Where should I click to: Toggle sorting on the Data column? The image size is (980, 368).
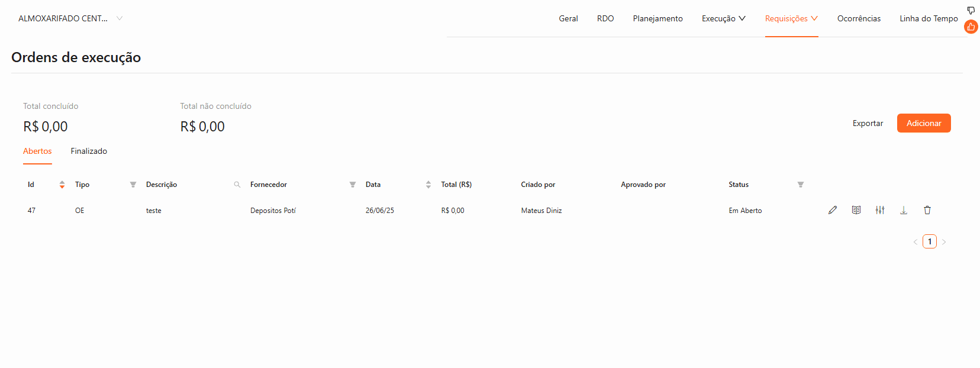(428, 185)
